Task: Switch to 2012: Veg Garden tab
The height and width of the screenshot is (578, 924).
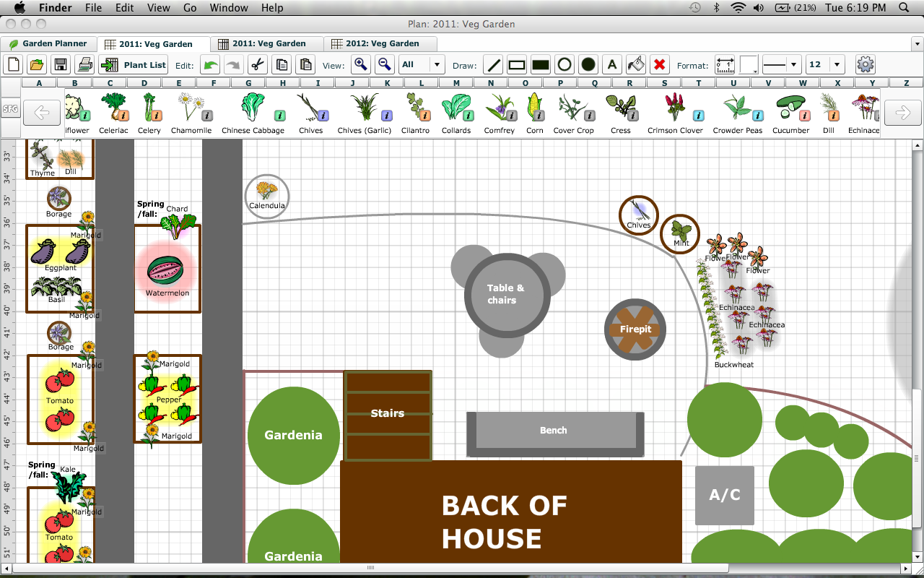Action: (x=381, y=43)
